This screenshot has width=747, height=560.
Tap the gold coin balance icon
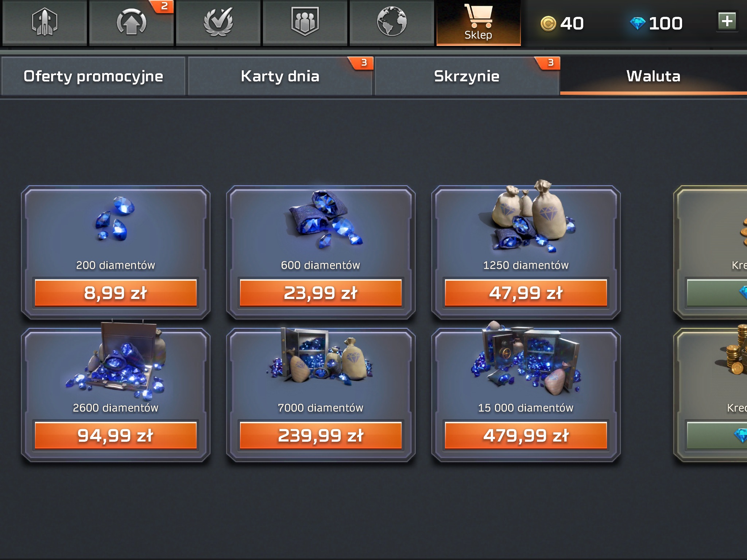click(x=548, y=24)
